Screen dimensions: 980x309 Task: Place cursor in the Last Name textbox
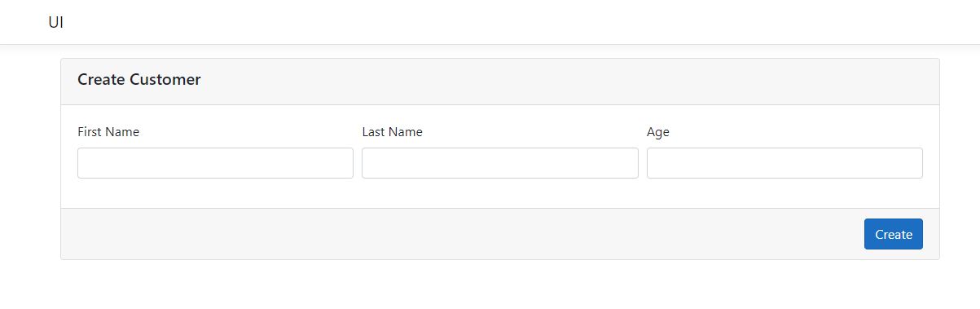coord(500,163)
